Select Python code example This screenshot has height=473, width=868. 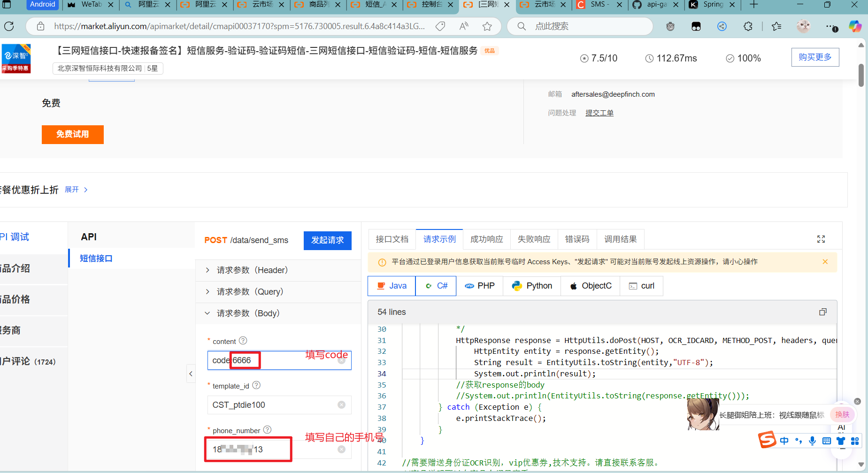(532, 286)
